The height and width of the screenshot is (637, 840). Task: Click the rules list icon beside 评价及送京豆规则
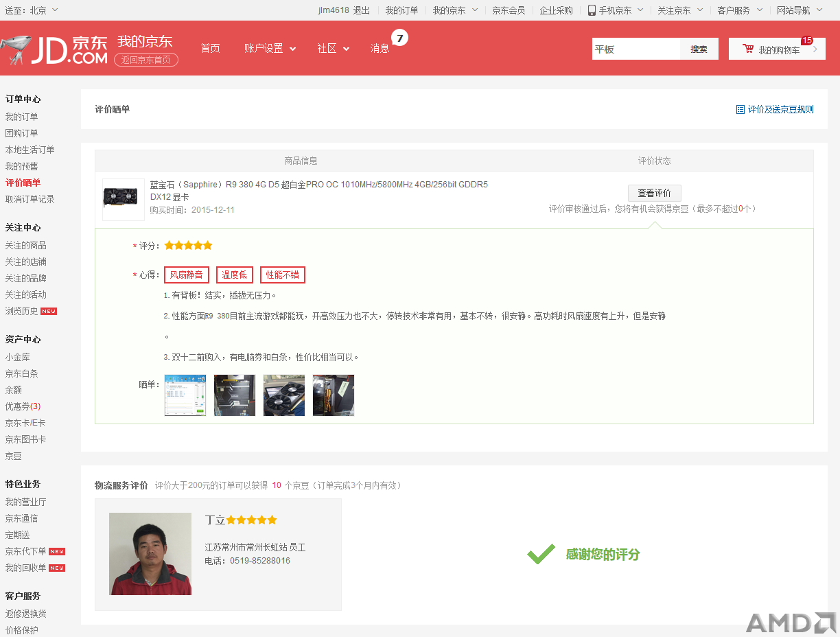[740, 109]
